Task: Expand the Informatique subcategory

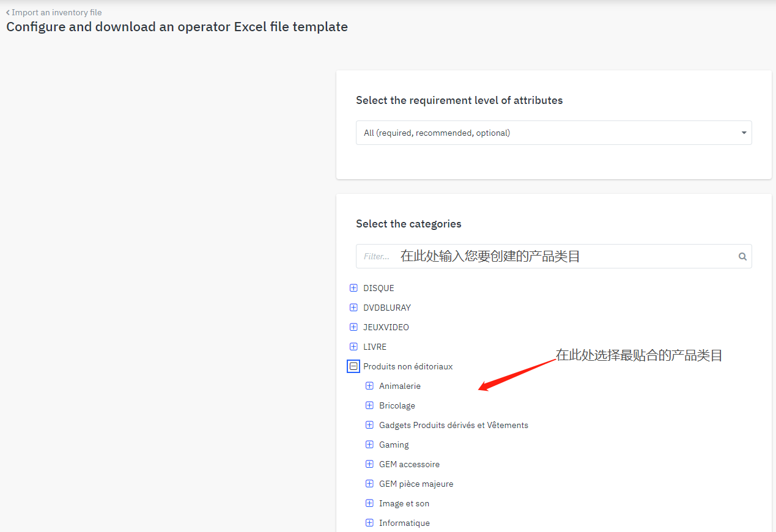Action: (x=369, y=523)
